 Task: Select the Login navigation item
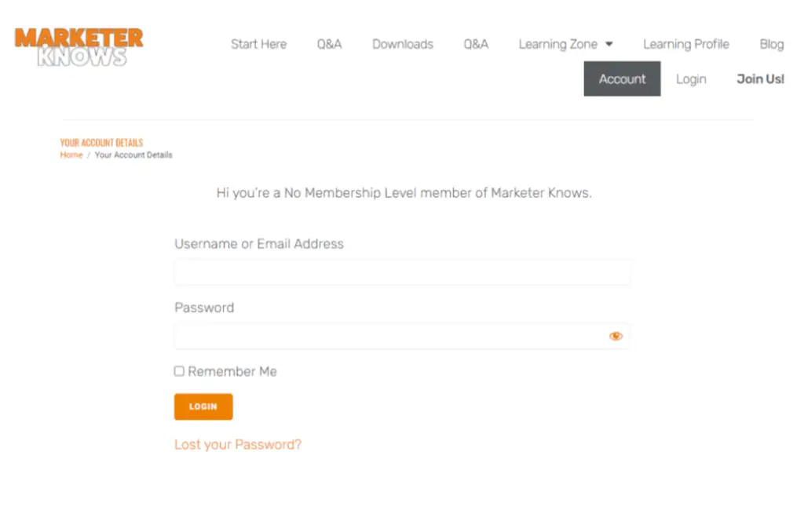point(690,78)
